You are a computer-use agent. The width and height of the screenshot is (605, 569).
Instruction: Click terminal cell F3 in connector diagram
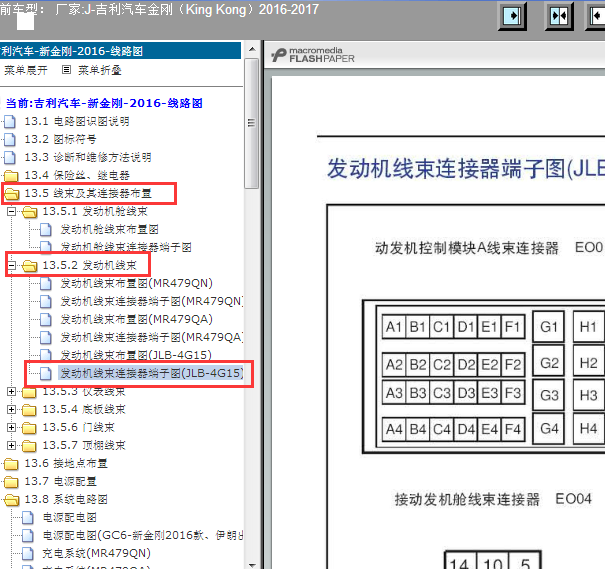click(x=513, y=393)
